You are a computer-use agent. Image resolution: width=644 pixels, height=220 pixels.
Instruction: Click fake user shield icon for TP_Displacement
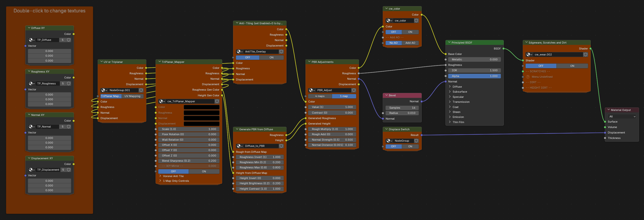tap(69, 170)
